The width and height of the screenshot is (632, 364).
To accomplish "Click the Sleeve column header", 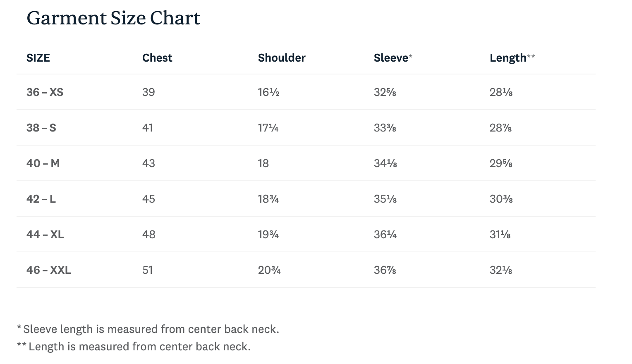I will click(391, 58).
